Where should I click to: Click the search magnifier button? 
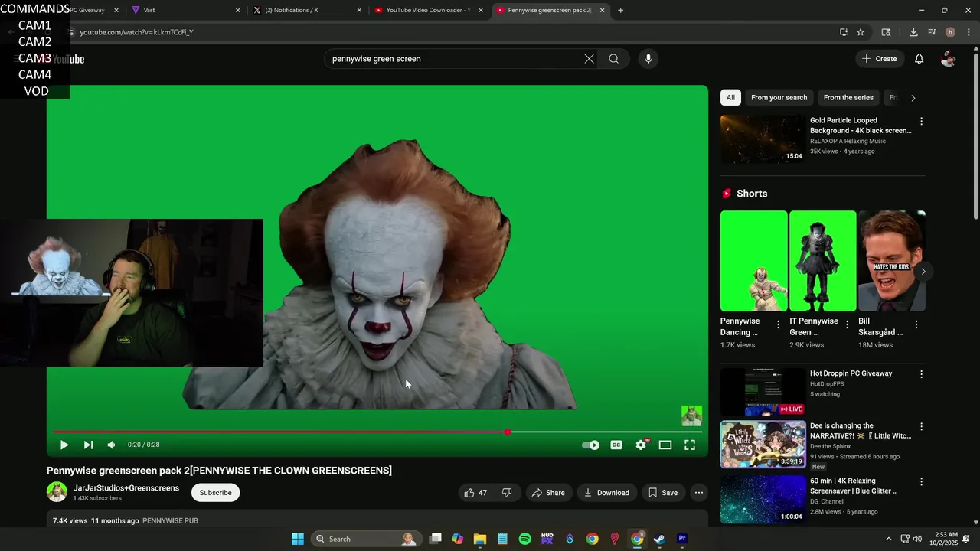(613, 59)
